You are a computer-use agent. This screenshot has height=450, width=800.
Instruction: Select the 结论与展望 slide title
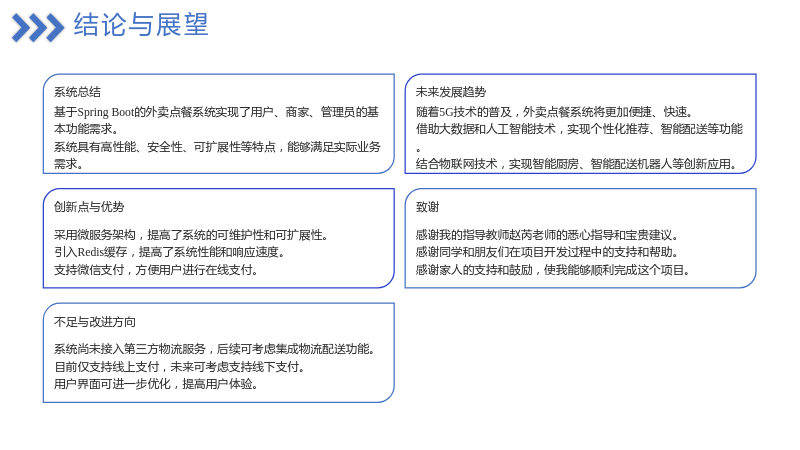click(x=141, y=24)
